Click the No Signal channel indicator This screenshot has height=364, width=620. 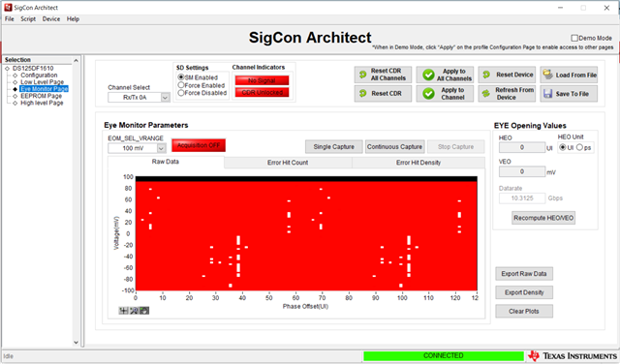pos(262,80)
